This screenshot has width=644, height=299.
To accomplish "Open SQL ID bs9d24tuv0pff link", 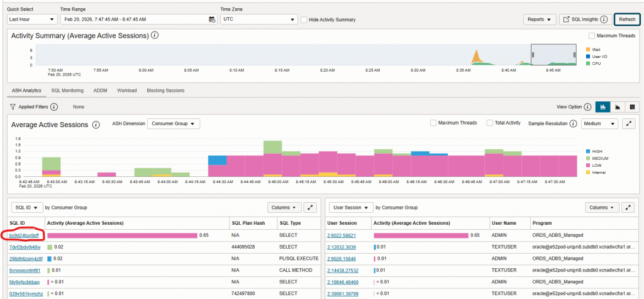I will tap(23, 235).
